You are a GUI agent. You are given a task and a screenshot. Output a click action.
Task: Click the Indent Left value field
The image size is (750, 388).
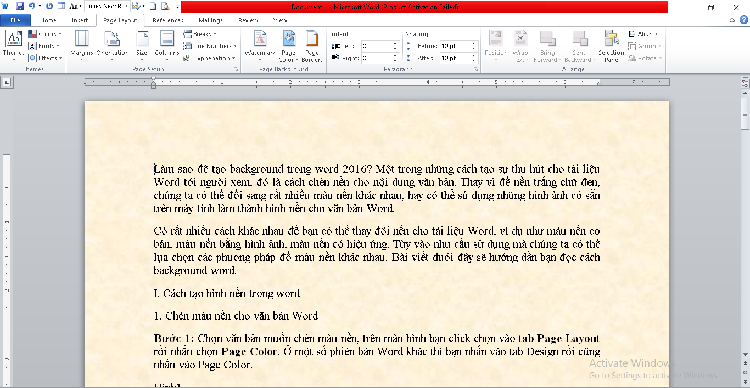point(377,46)
